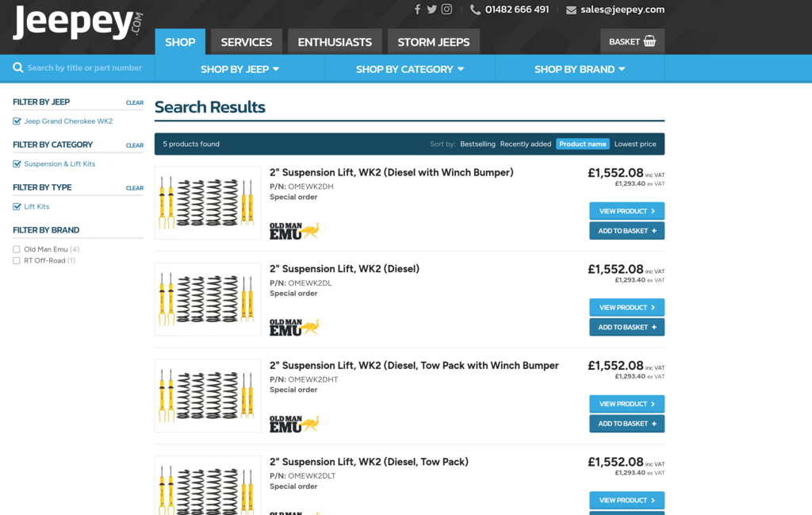Clear the Filter By Jeep section
The width and height of the screenshot is (812, 515).
(135, 102)
